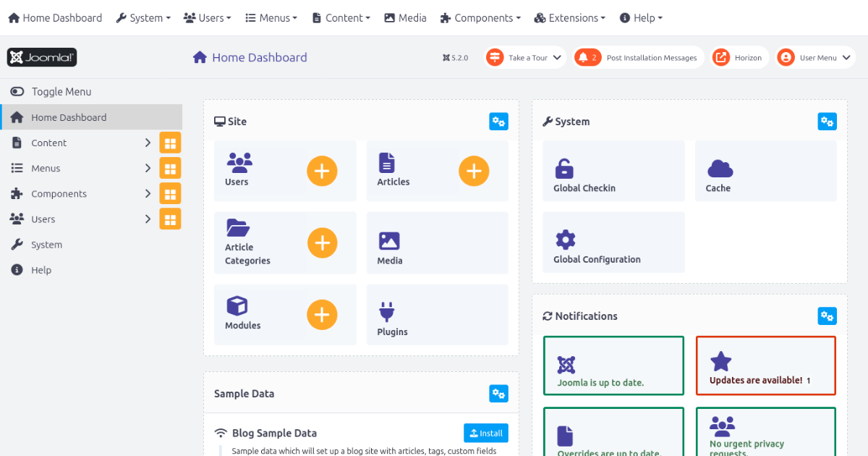Open Content dashboard grid icon in sidebar
This screenshot has height=456, width=868.
click(170, 143)
